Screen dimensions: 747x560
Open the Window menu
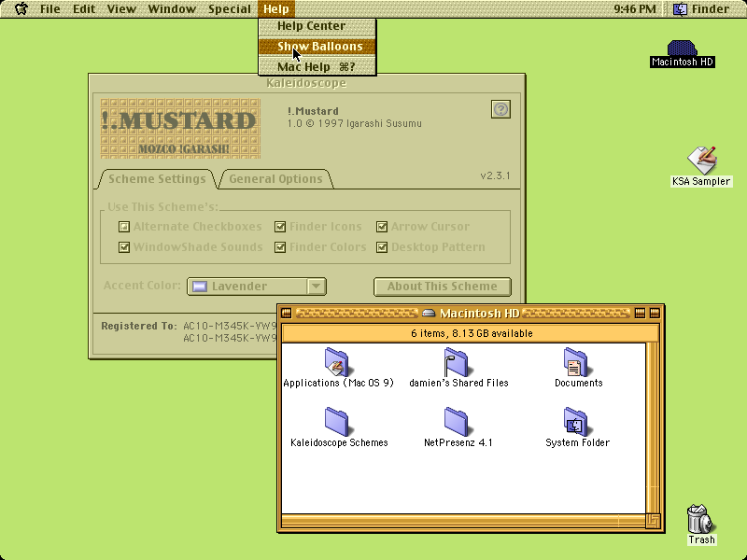pyautogui.click(x=172, y=9)
